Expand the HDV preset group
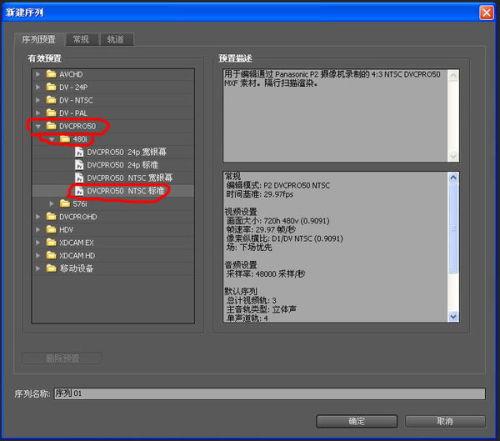Screen dimensions: 500x441 (x=38, y=230)
